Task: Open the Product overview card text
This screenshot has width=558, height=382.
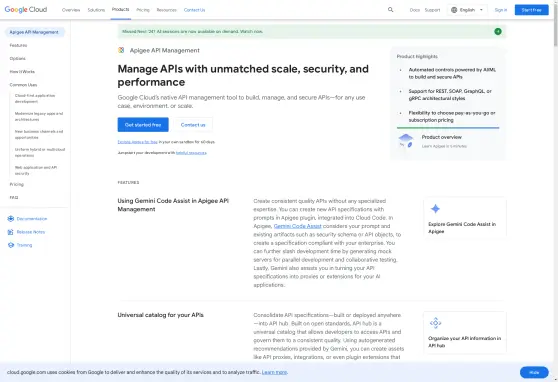Action: pyautogui.click(x=442, y=137)
